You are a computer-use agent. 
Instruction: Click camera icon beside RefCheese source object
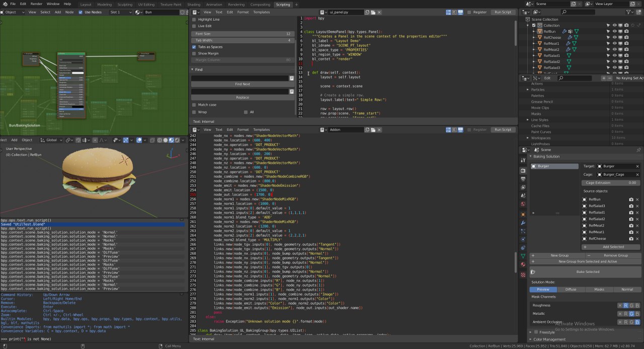[x=631, y=239]
